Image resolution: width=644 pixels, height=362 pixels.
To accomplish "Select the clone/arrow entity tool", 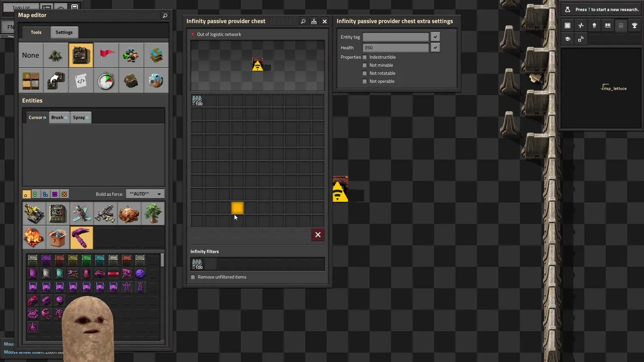I will point(55,80).
